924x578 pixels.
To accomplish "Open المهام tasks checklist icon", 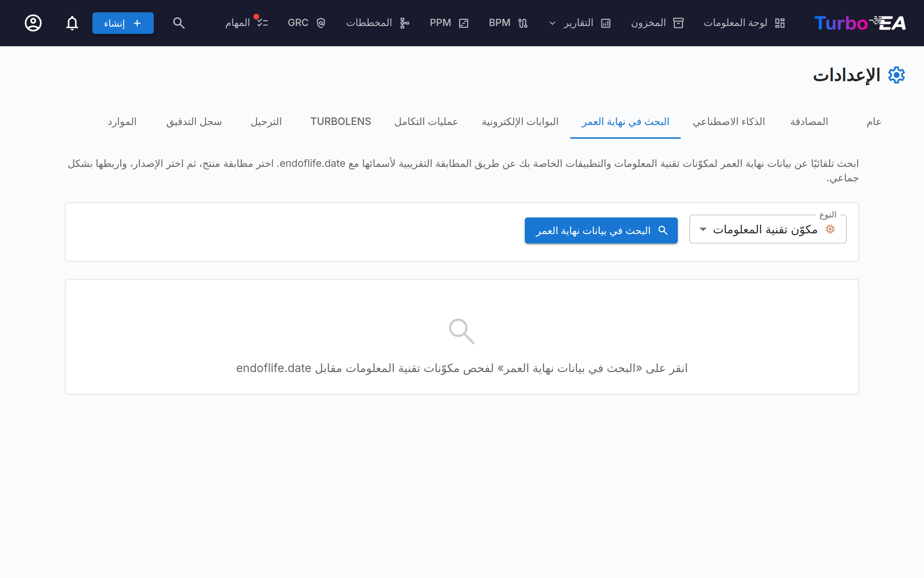I will pos(263,23).
